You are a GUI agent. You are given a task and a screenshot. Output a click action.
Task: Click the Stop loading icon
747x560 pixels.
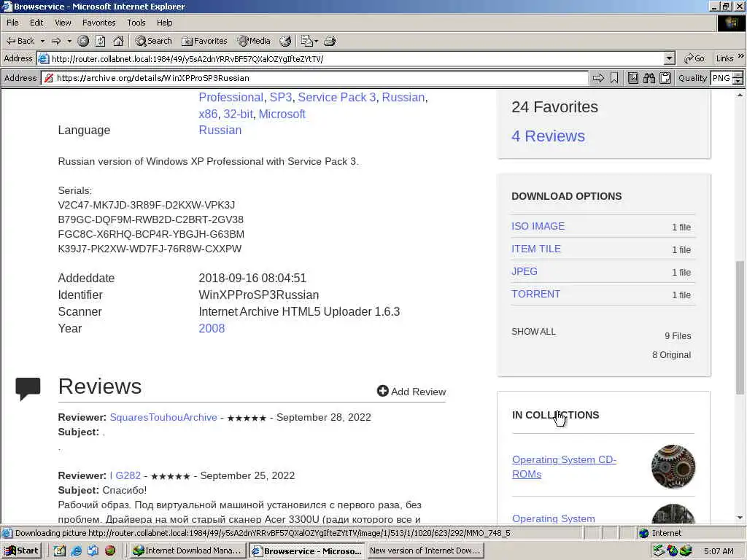(x=83, y=41)
